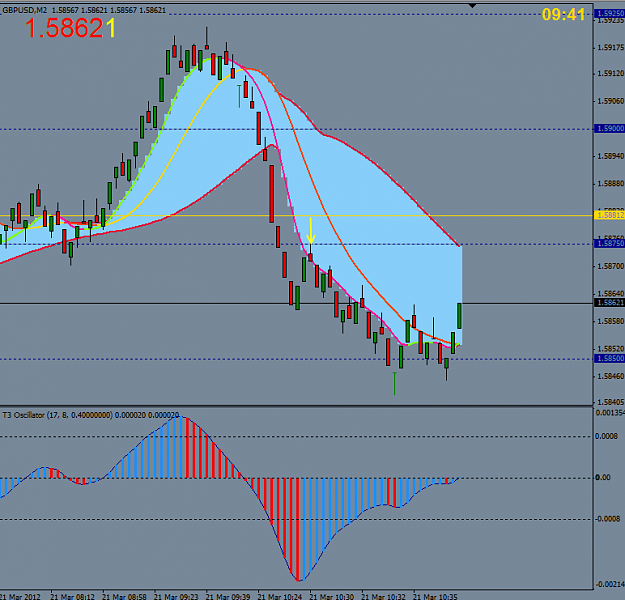Click the 21 Mar 10:32 time label
625x600 pixels.
pos(383,596)
